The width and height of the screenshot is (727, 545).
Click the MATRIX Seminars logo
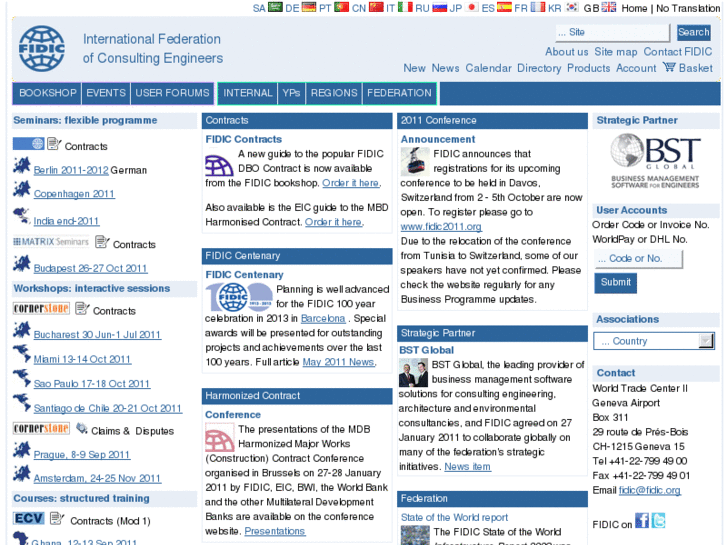point(51,242)
